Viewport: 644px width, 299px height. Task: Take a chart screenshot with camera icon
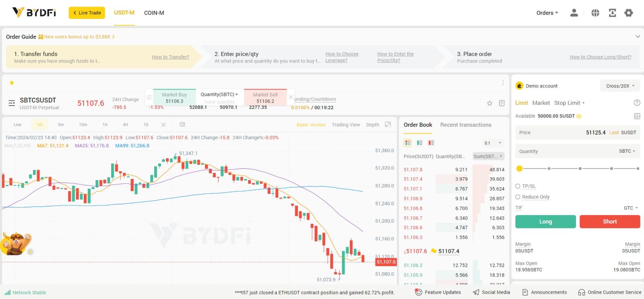182,125
